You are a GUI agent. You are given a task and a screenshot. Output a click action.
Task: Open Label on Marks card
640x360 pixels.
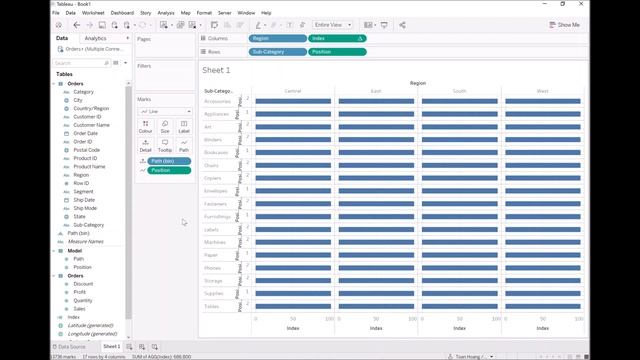click(x=184, y=127)
